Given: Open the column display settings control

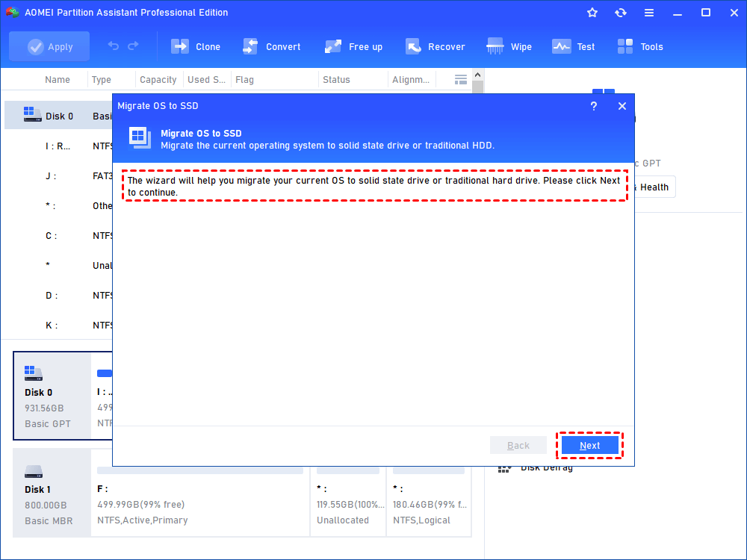Looking at the screenshot, I should pyautogui.click(x=460, y=78).
